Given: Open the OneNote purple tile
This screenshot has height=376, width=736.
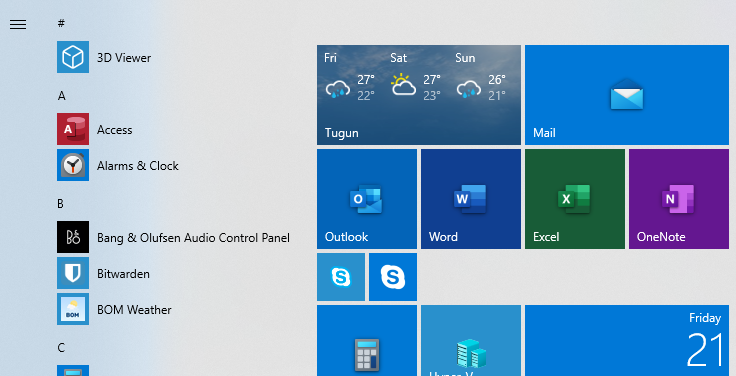Looking at the screenshot, I should (x=679, y=199).
